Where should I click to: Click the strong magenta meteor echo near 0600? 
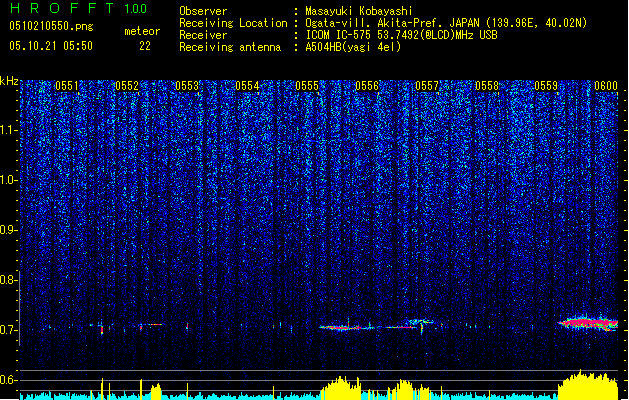tap(588, 323)
